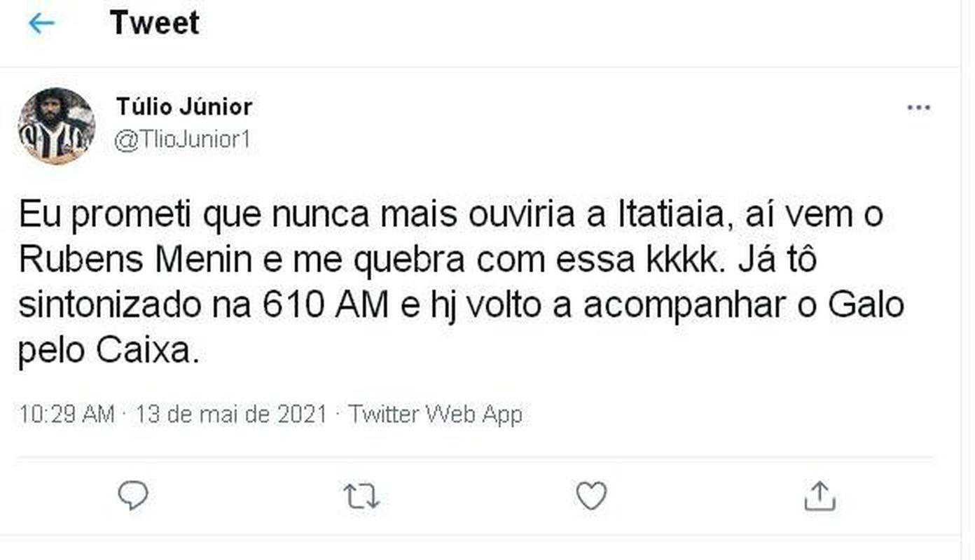Open the tweet options via three-dots icon
The height and width of the screenshot is (560, 975).
pos(918,106)
